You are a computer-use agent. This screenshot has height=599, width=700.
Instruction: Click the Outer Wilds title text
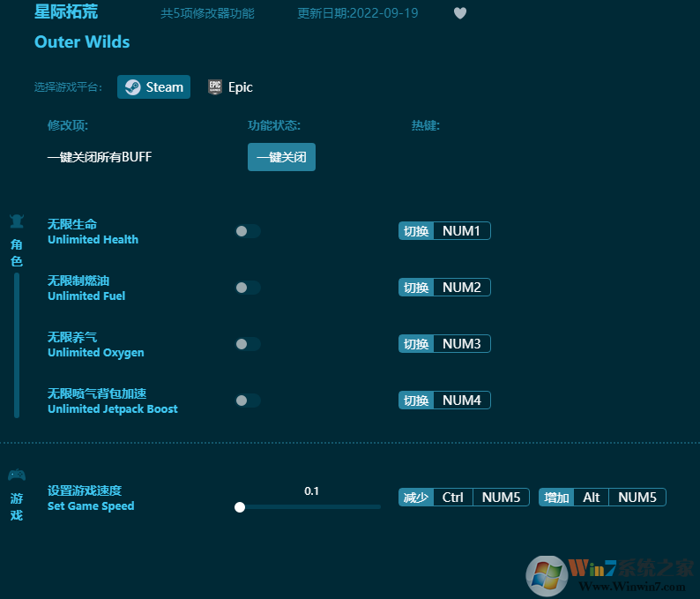82,42
